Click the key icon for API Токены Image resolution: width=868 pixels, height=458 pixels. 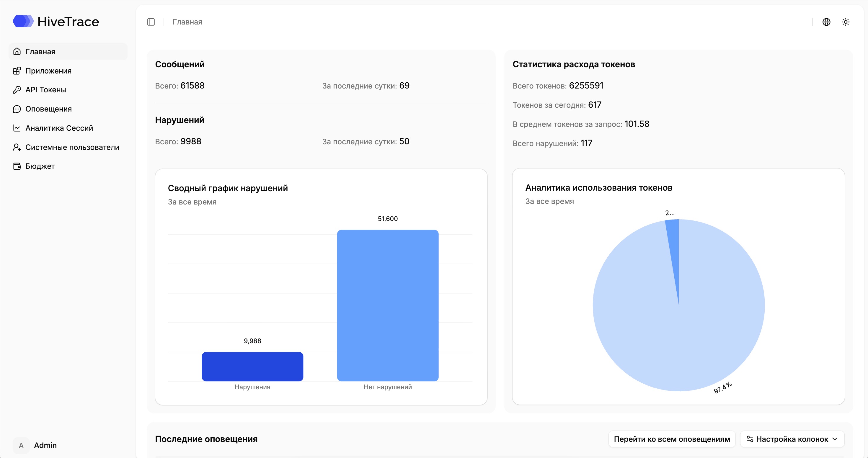tap(17, 90)
